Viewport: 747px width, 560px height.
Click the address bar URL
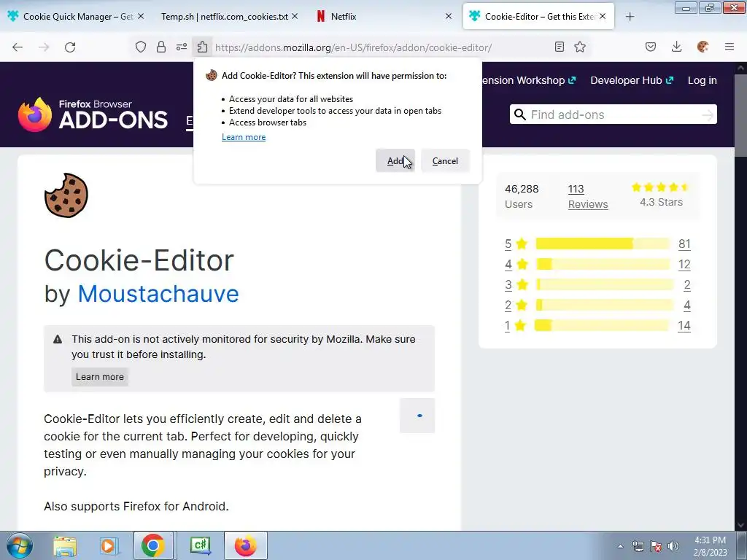point(353,47)
